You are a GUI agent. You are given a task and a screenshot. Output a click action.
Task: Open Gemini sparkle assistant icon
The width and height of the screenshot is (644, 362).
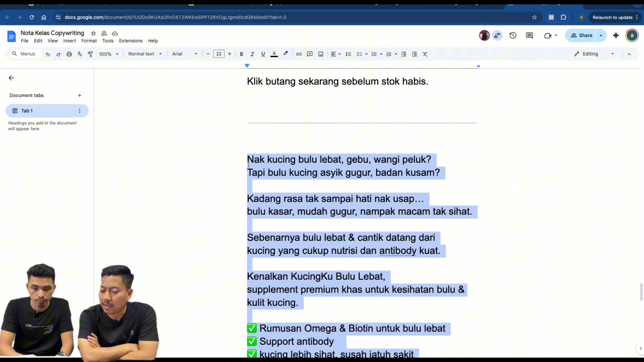click(616, 35)
